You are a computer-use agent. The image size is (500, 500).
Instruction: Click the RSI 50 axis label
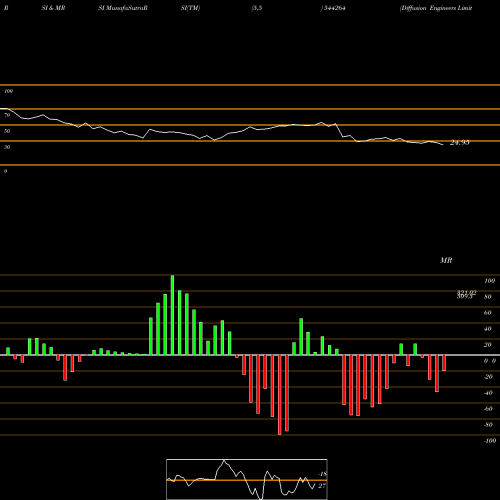click(7, 131)
